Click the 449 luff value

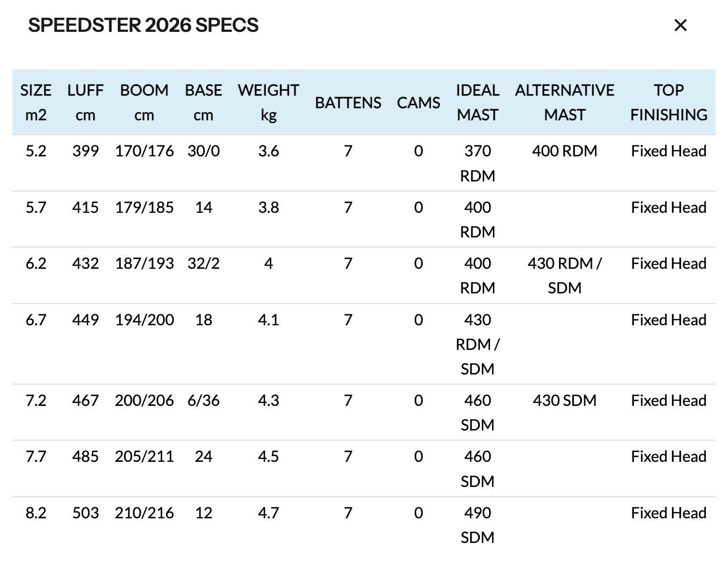[85, 319]
